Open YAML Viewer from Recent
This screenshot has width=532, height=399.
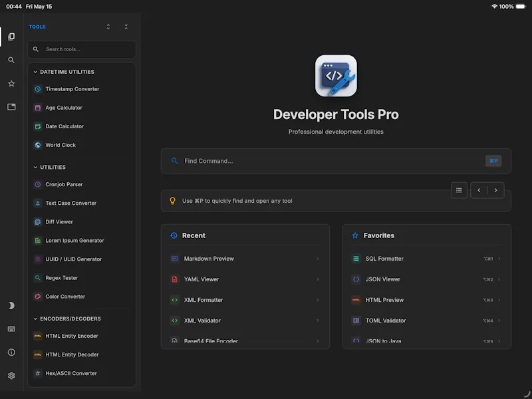tap(245, 279)
